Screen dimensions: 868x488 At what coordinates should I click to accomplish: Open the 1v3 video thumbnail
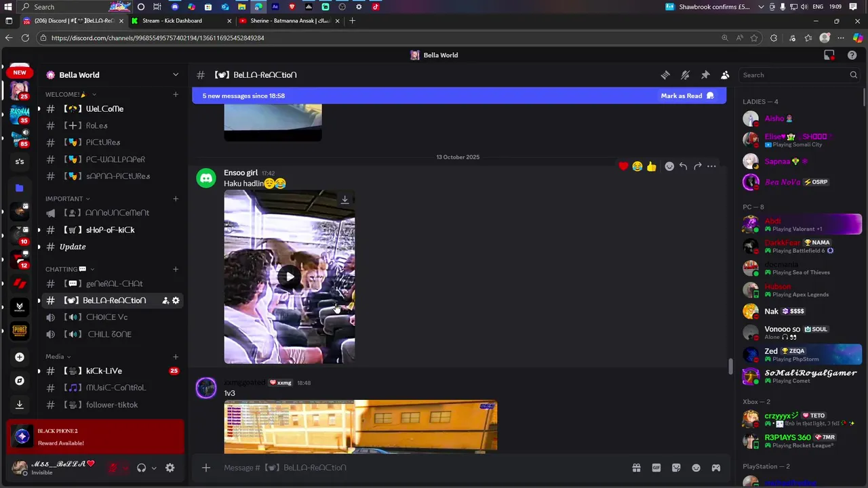(x=361, y=426)
